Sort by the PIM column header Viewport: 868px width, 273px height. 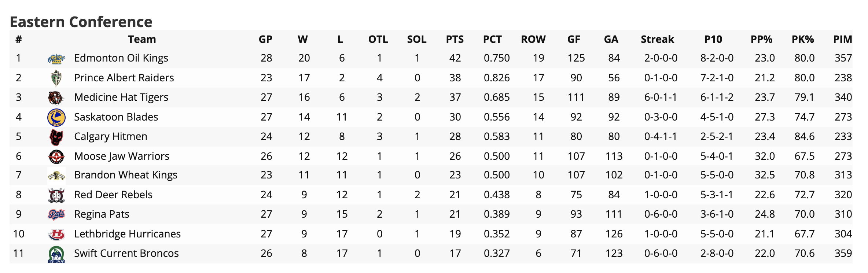pyautogui.click(x=843, y=39)
